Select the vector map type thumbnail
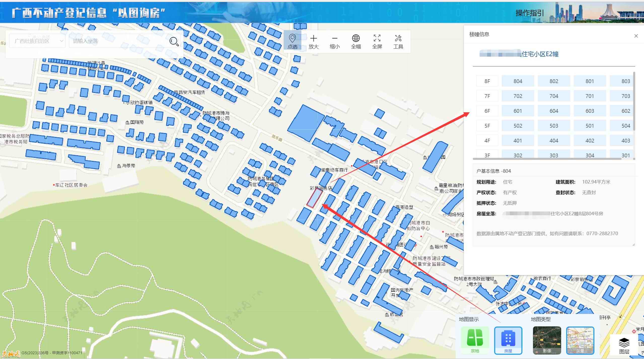644x359 pixels. click(x=580, y=340)
